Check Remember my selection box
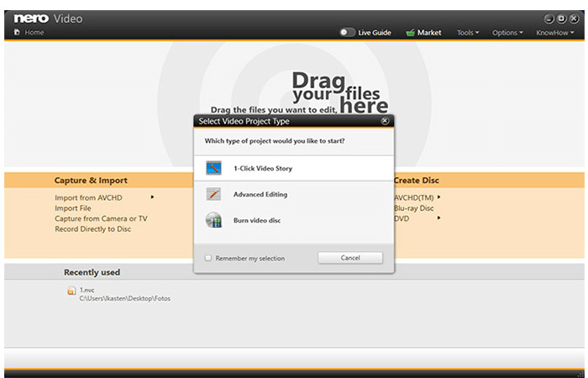Viewport: 588px width, 378px height. click(208, 258)
